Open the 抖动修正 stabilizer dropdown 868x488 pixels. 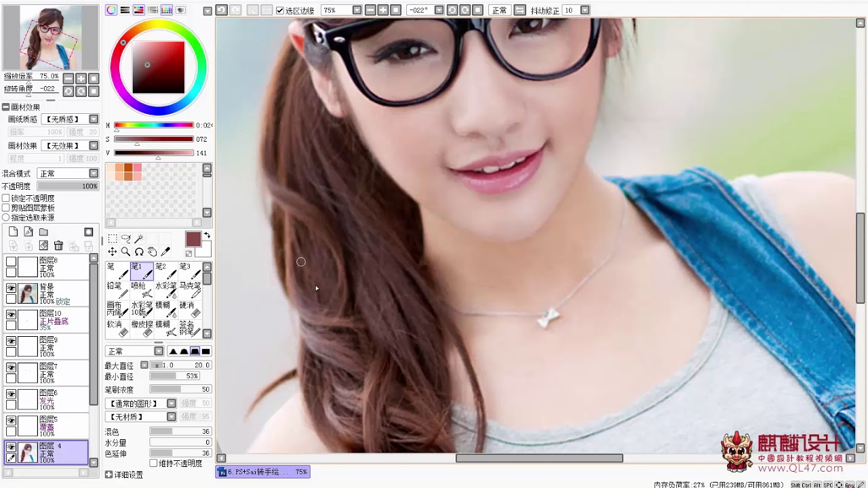[585, 10]
